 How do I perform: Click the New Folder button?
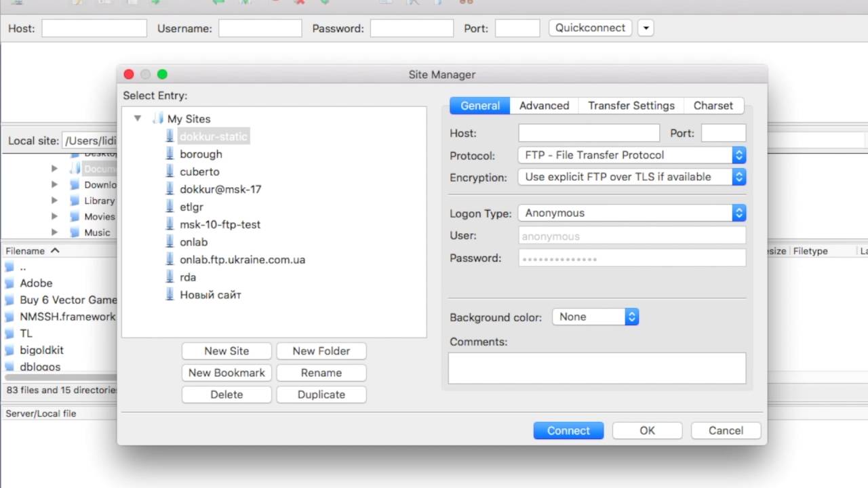coord(321,351)
